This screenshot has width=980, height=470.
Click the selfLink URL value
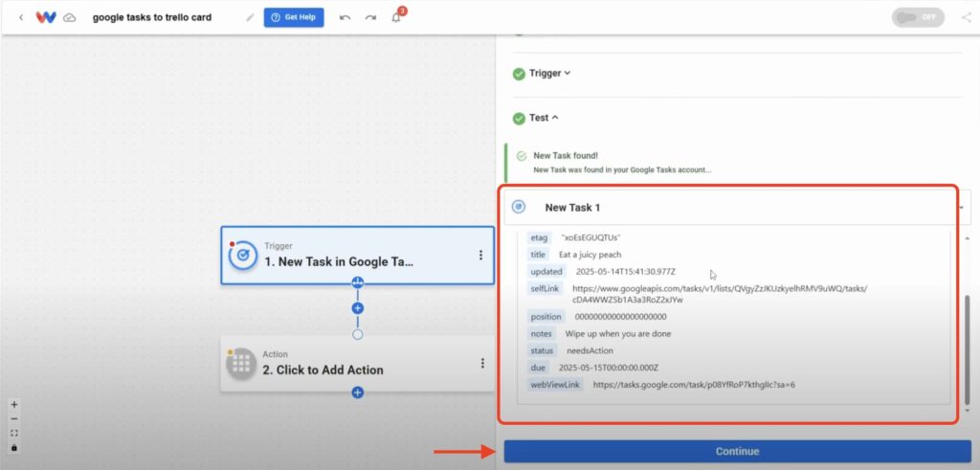coord(720,295)
